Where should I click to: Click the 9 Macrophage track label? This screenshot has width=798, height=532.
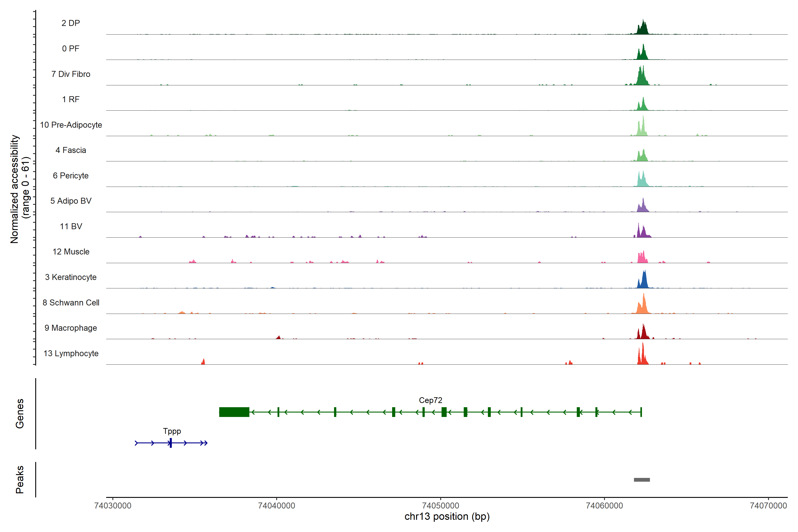[x=70, y=328]
